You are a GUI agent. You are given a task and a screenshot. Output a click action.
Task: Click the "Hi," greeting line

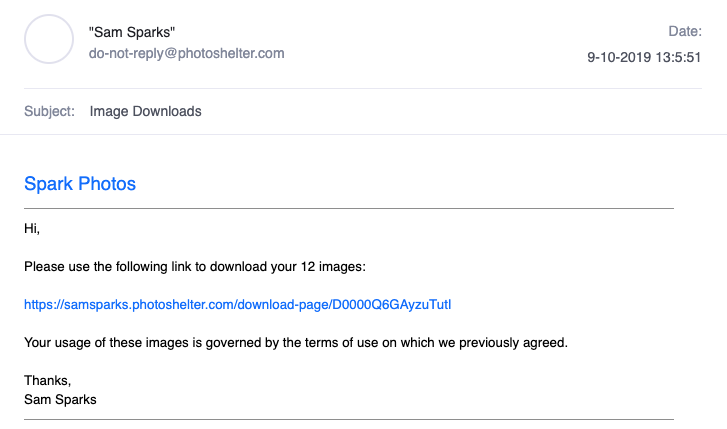(32, 229)
